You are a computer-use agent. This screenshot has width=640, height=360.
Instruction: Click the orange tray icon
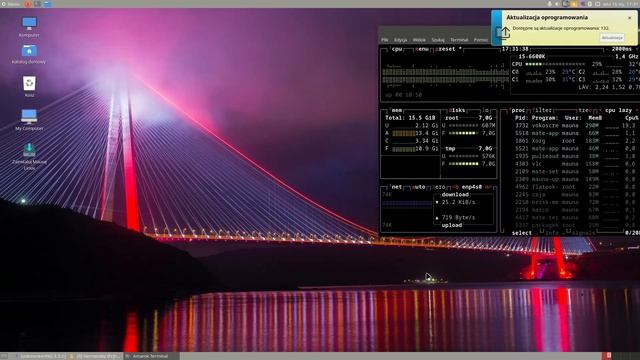tap(574, 4)
